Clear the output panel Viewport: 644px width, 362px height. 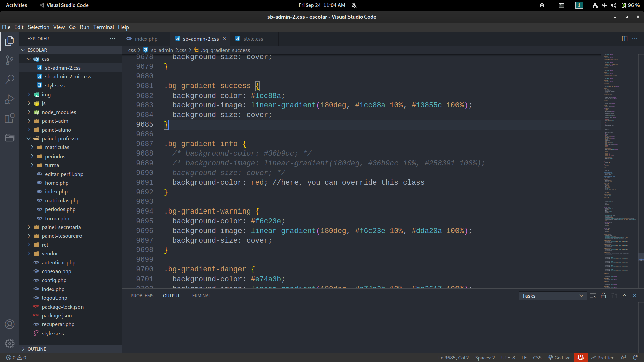click(x=593, y=296)
